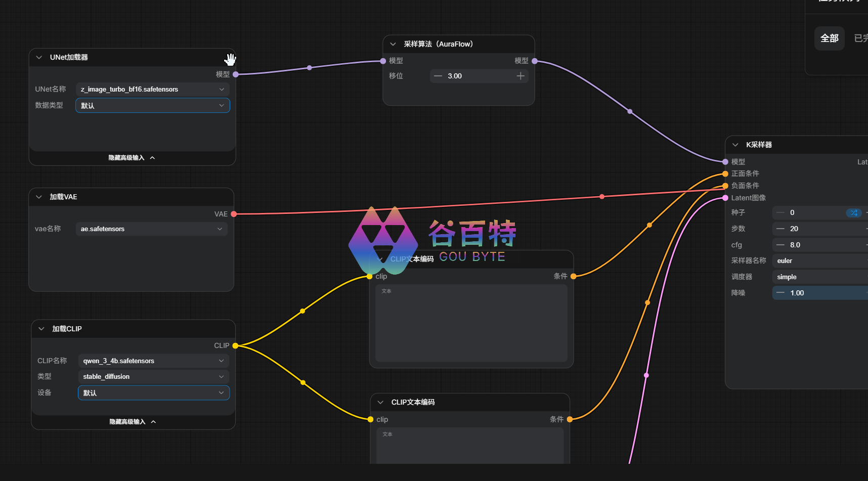Collapse the K采样器 node
Screen dimensions: 868x481
735,145
